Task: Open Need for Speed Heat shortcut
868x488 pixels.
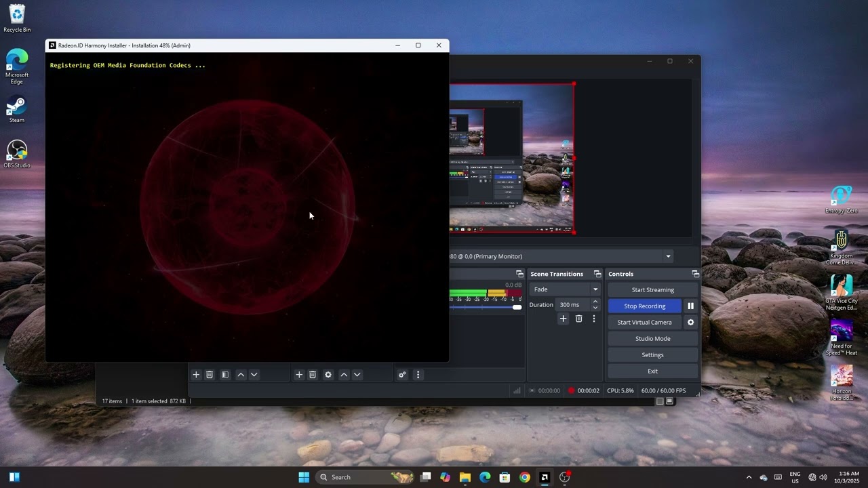Action: 842,338
